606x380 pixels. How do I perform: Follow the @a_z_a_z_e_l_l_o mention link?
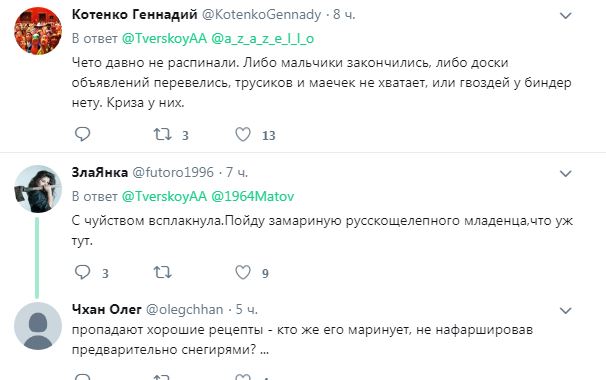pyautogui.click(x=263, y=39)
